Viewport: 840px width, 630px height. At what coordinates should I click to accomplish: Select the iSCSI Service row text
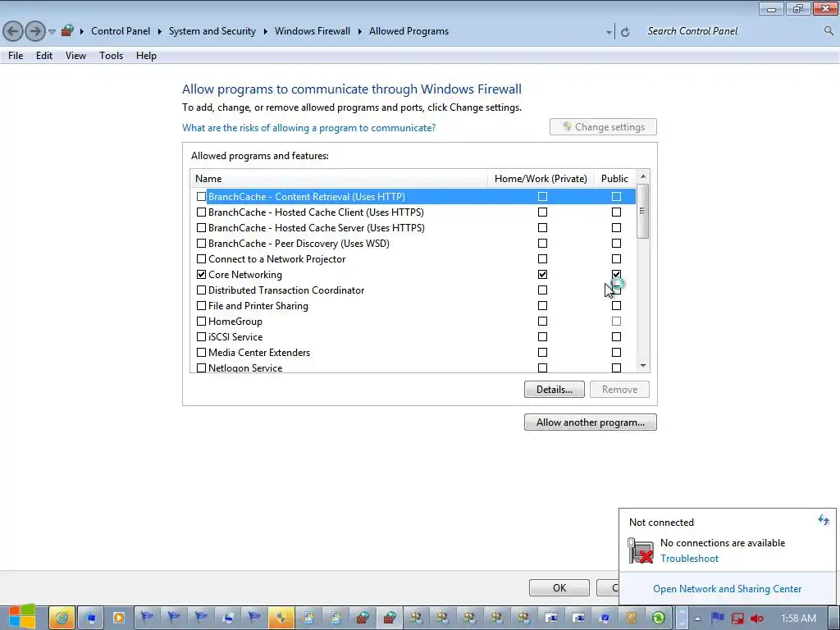coord(235,337)
